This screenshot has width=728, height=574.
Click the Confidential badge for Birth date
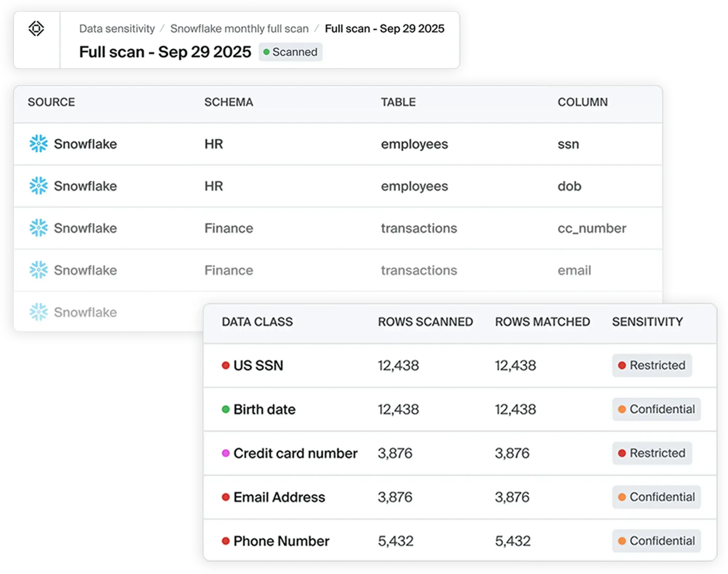coord(656,409)
